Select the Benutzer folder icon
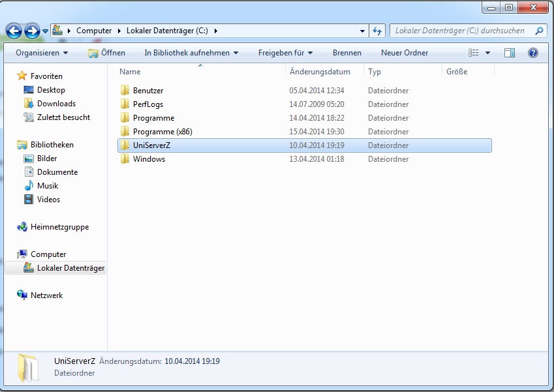 [x=125, y=91]
